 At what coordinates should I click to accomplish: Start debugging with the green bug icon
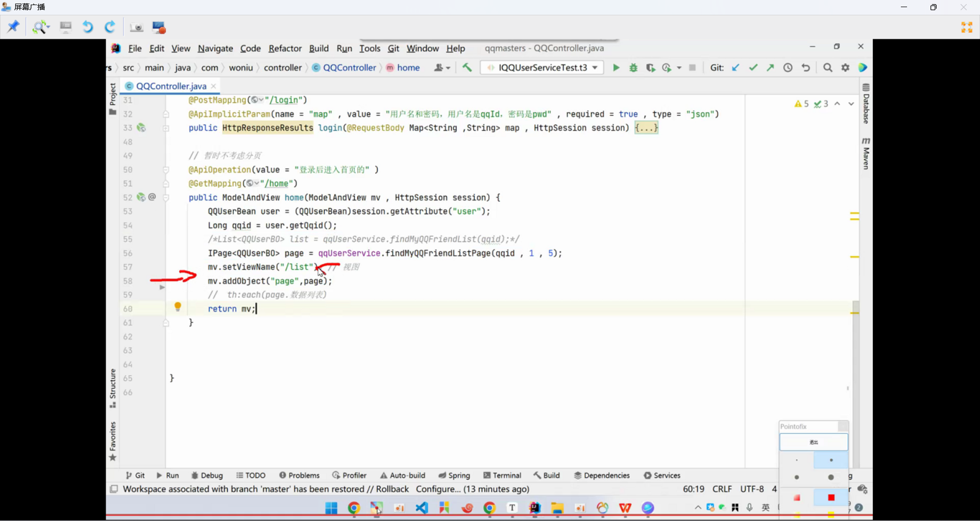[x=633, y=68]
